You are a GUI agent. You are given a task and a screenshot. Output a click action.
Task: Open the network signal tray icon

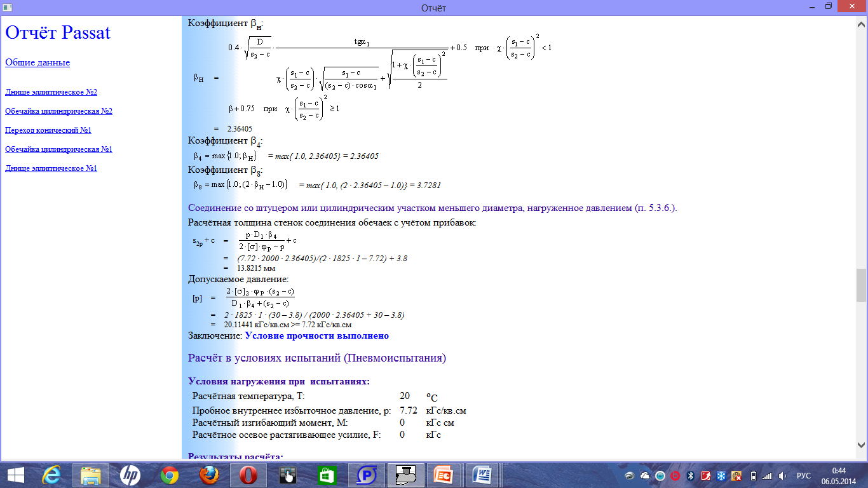[767, 475]
